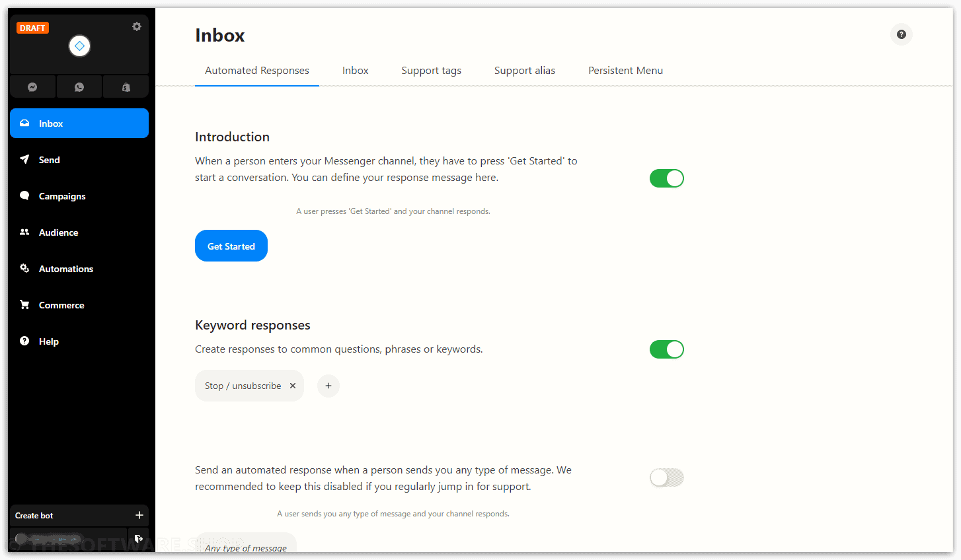Open the settings gear in sidebar header
Viewport: 961px width, 560px height.
click(x=137, y=26)
